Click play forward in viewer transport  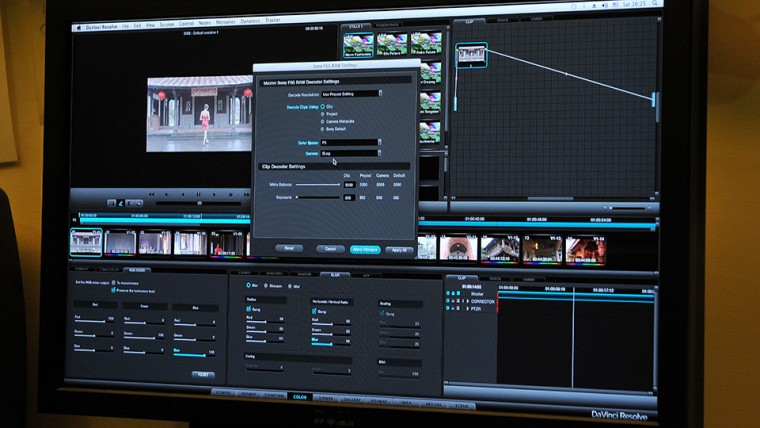(215, 194)
